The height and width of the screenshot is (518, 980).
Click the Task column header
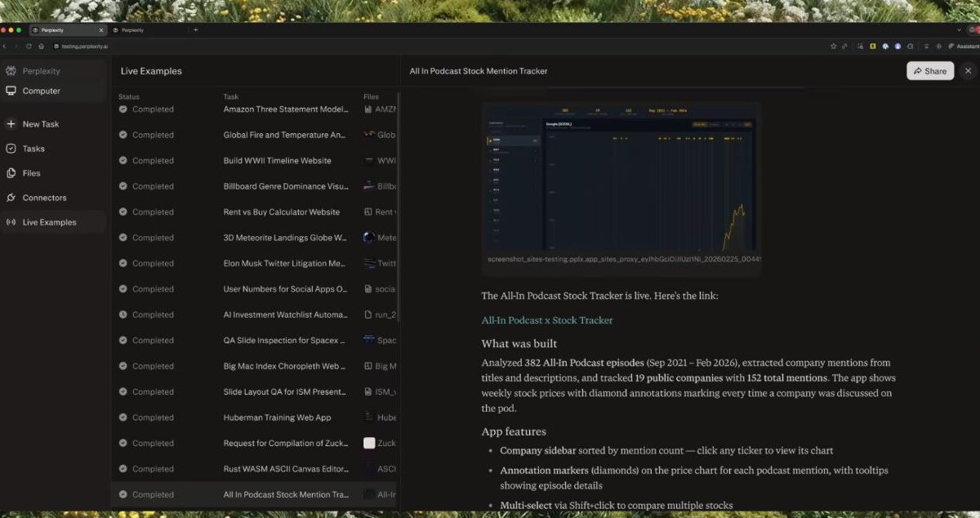pos(231,96)
